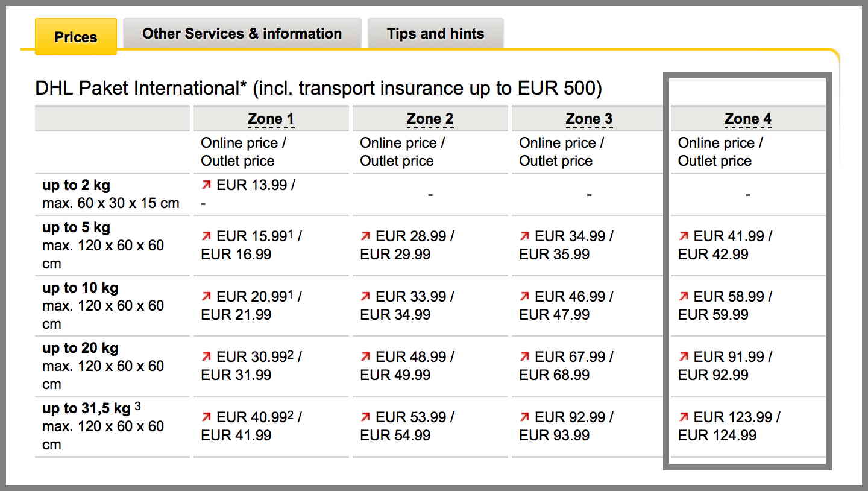
Task: Click red arrow beside EUR 123.99
Action: (684, 417)
